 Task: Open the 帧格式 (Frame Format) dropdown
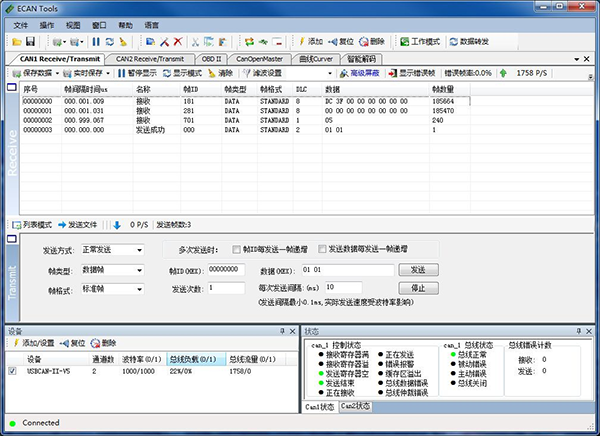click(x=138, y=290)
